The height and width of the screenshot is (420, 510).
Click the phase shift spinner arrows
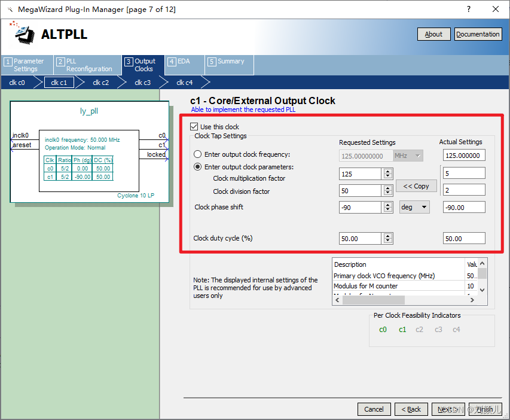387,207
